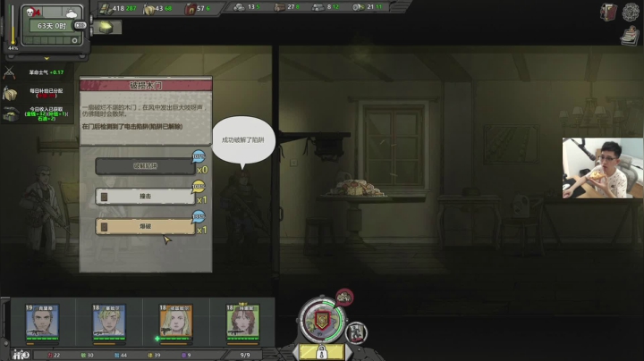Click the purple stat showing 9
Viewport: 644px width, 361px height.
[x=186, y=356]
